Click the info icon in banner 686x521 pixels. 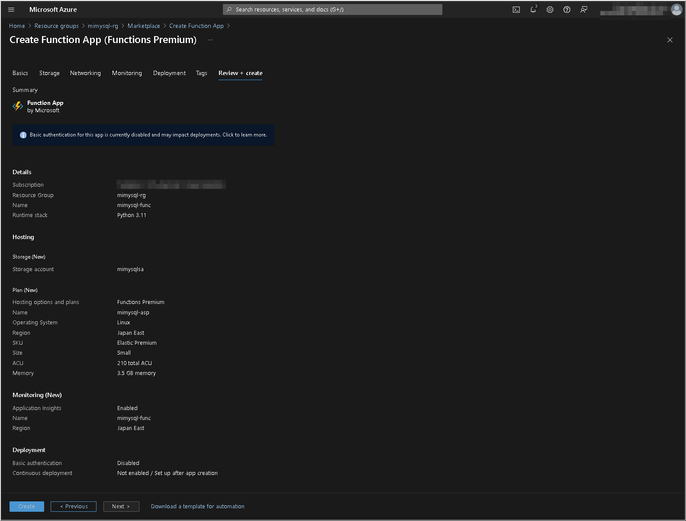click(23, 135)
